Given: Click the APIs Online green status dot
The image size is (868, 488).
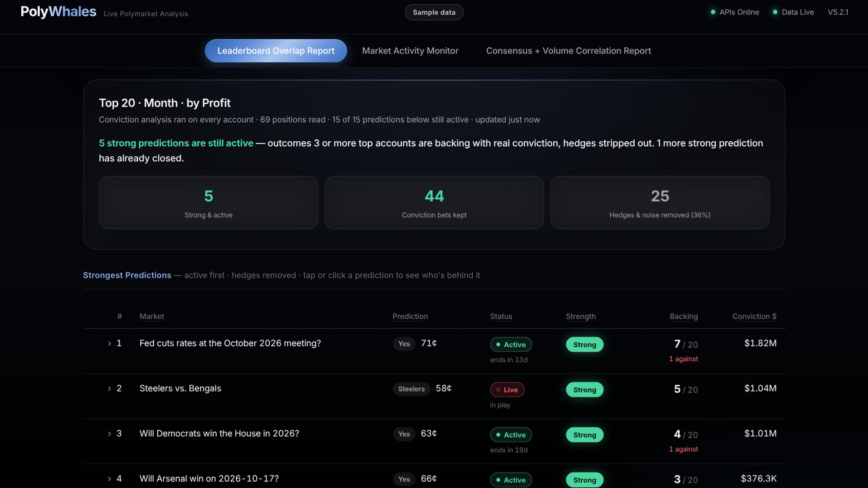Looking at the screenshot, I should click(713, 12).
